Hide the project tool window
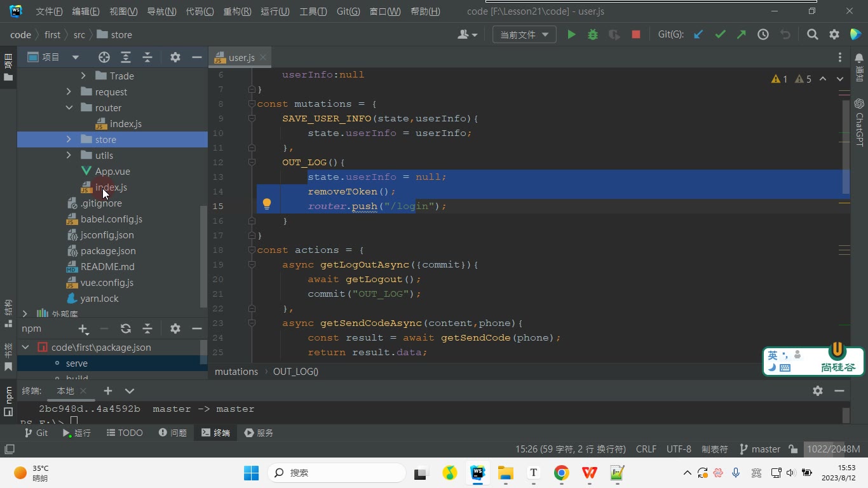Viewport: 868px width, 488px height. (x=197, y=57)
